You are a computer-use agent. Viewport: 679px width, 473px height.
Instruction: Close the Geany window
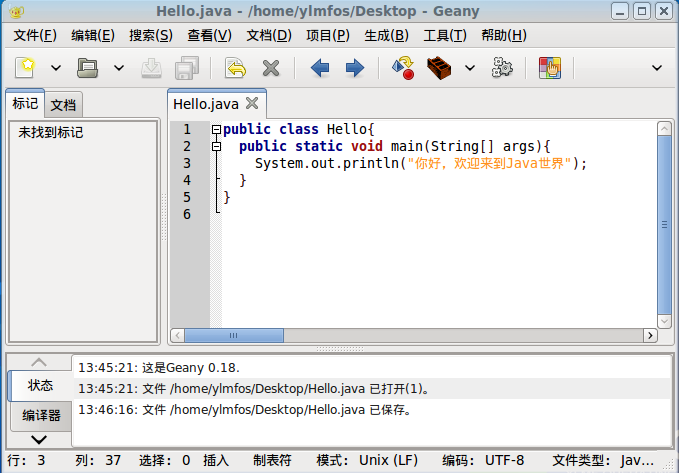pyautogui.click(x=663, y=11)
